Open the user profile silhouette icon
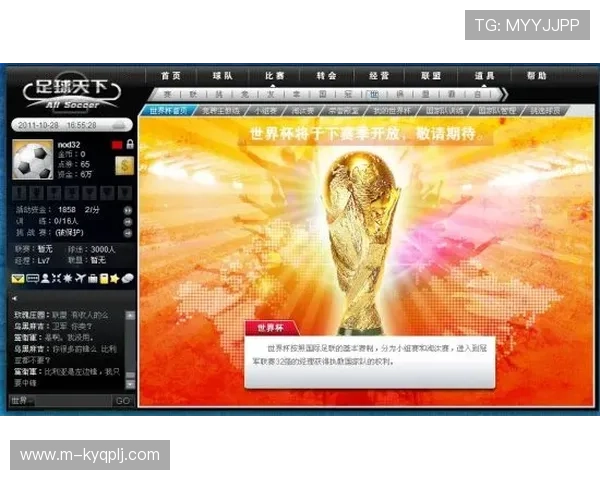This screenshot has width=600, height=480. coord(46,278)
